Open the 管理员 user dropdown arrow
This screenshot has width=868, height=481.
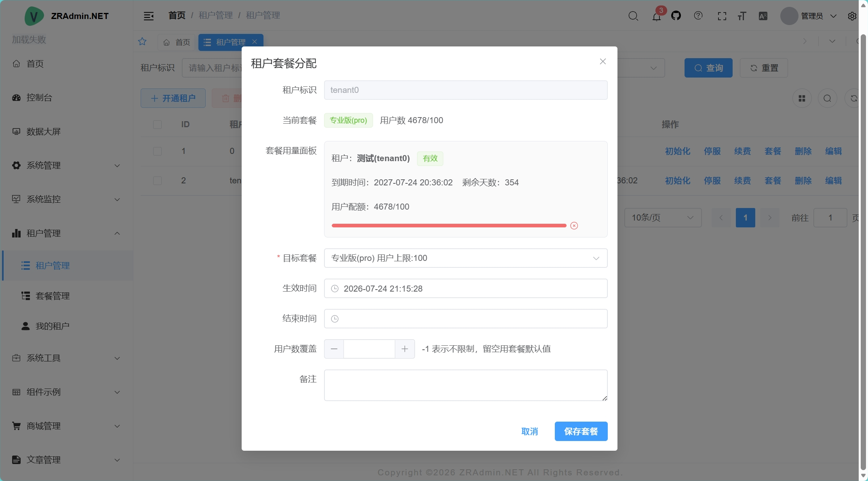click(833, 16)
